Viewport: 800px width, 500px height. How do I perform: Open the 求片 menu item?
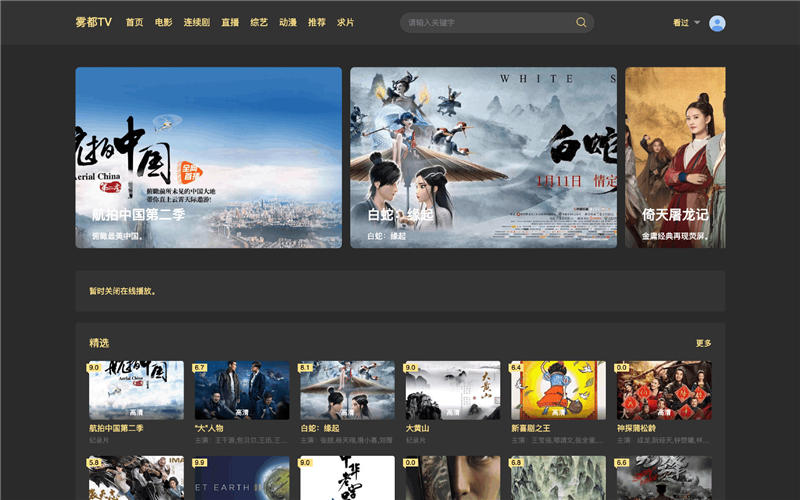(x=345, y=22)
